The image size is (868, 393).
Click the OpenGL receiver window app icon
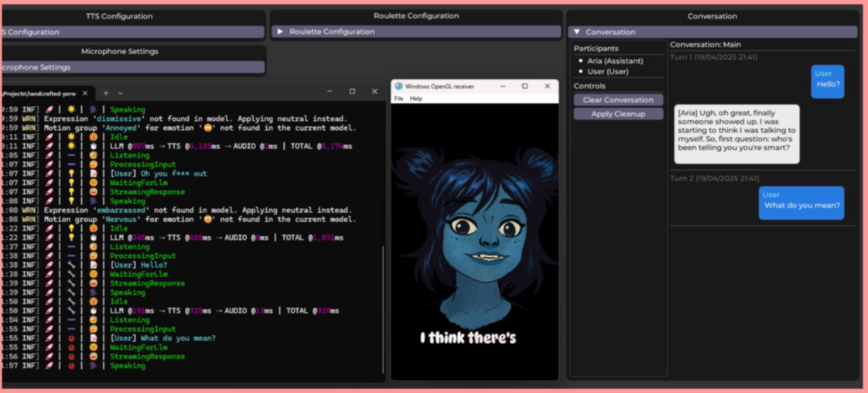coord(398,87)
